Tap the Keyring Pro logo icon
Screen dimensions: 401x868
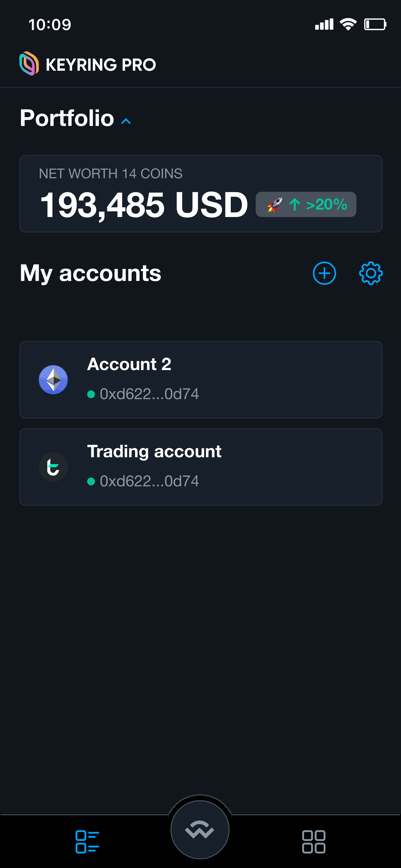(29, 63)
